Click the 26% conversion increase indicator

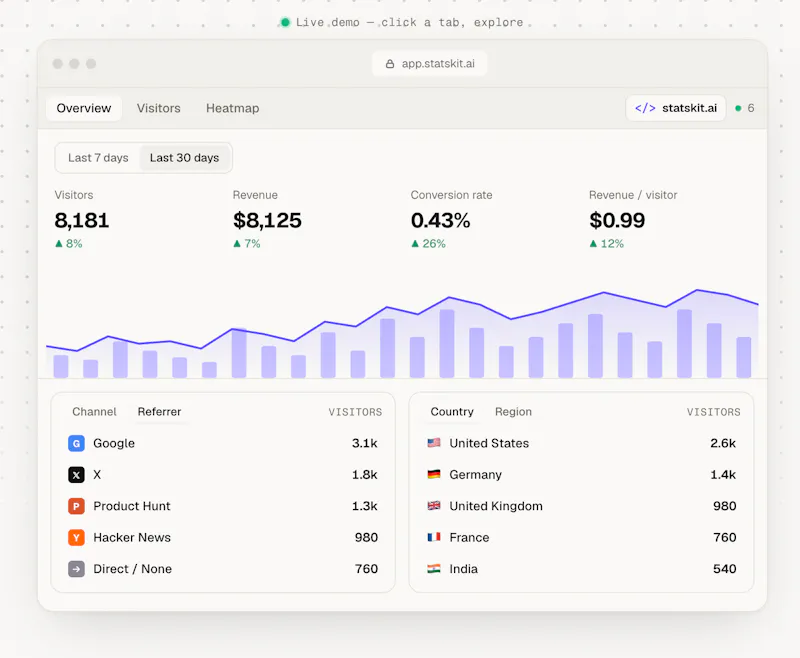click(429, 244)
